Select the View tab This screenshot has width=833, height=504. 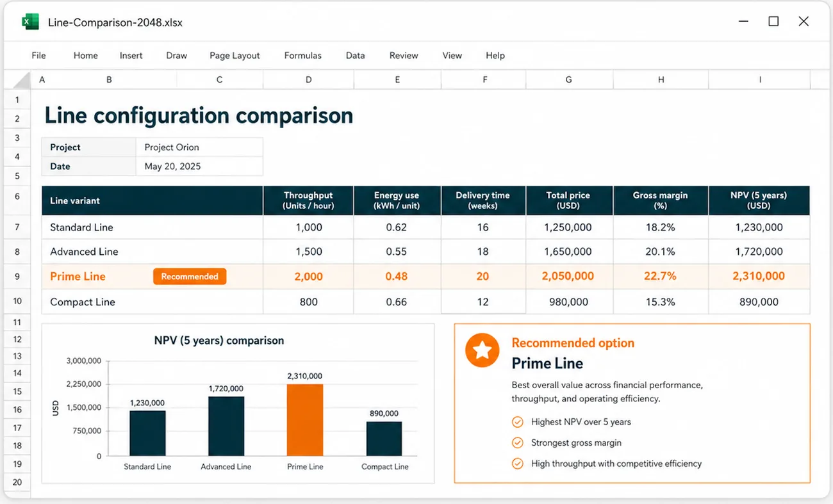452,56
